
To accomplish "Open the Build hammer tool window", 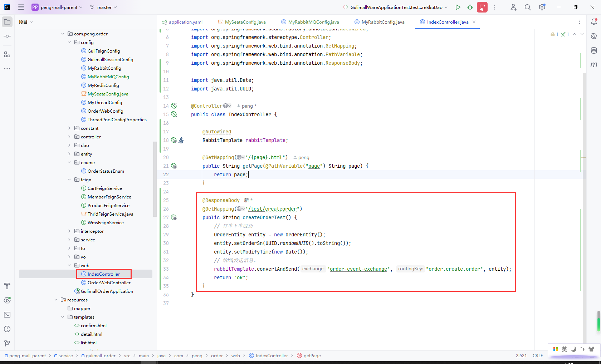I will coord(7,286).
